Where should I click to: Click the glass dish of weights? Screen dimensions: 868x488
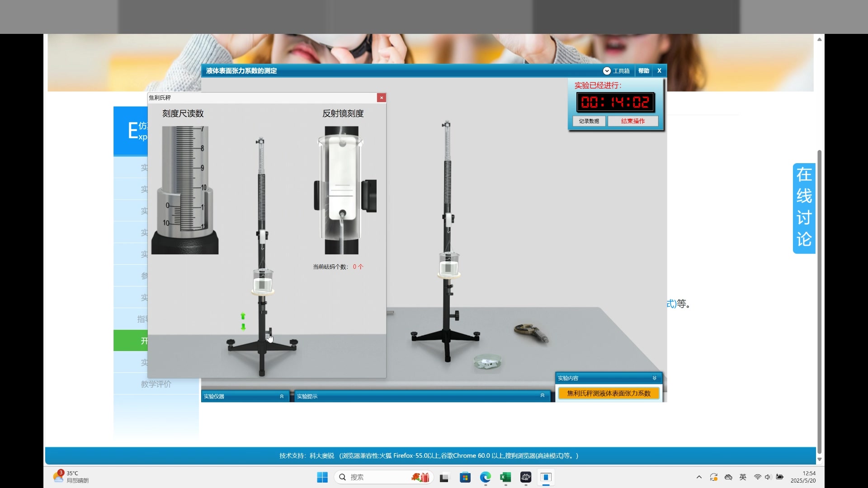tap(487, 361)
